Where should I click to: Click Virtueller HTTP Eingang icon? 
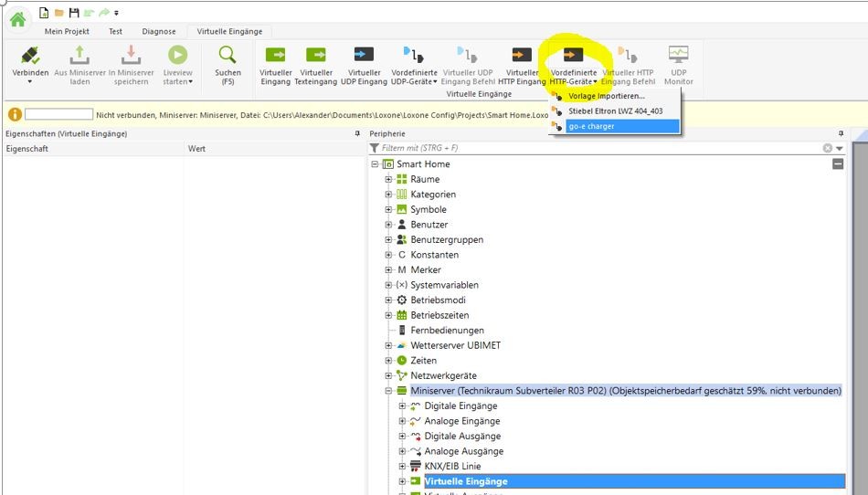pyautogui.click(x=522, y=56)
